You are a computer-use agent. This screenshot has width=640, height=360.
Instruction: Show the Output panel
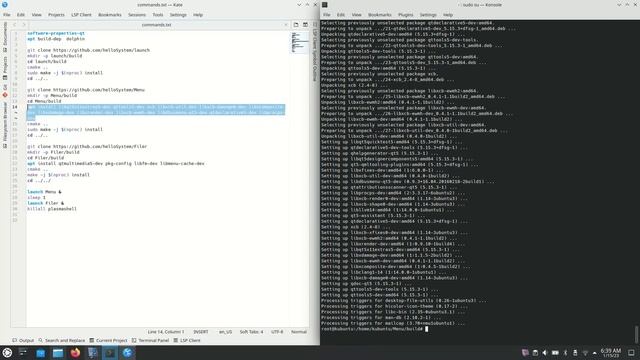click(23, 340)
